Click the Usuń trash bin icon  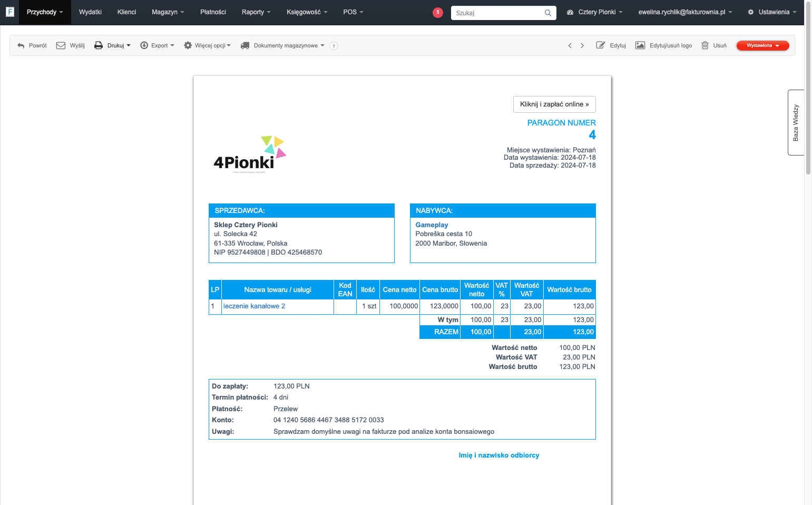click(x=705, y=45)
